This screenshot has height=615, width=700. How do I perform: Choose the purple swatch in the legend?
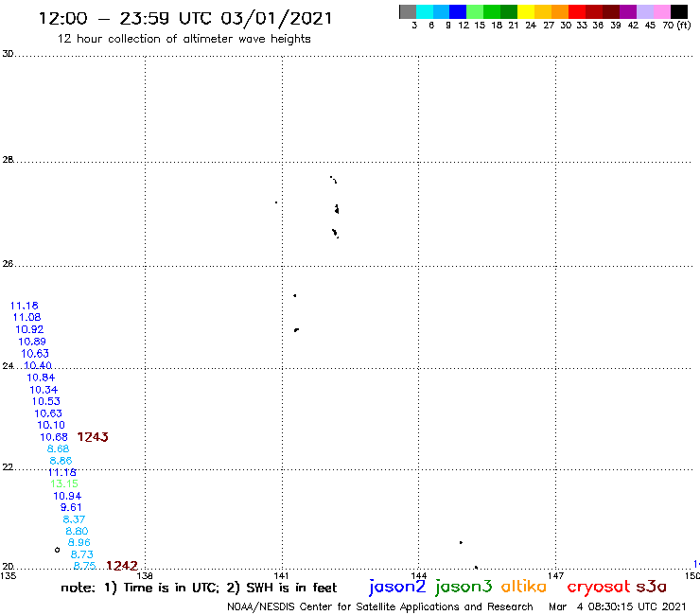click(628, 11)
